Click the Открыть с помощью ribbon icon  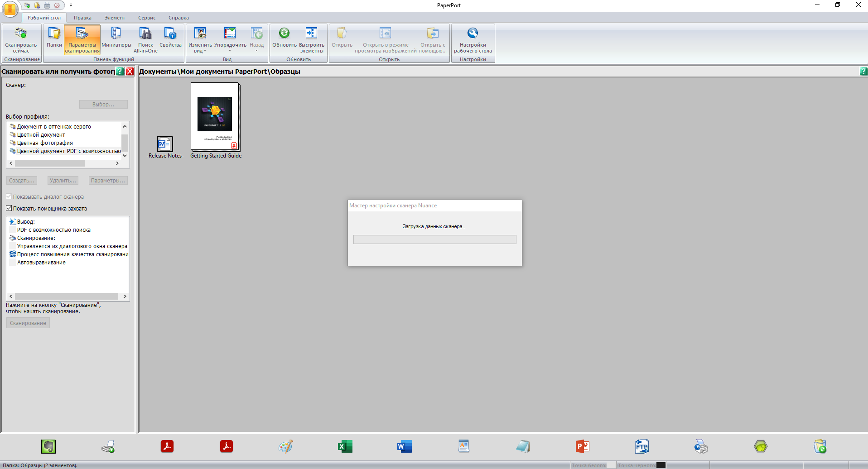click(x=433, y=40)
